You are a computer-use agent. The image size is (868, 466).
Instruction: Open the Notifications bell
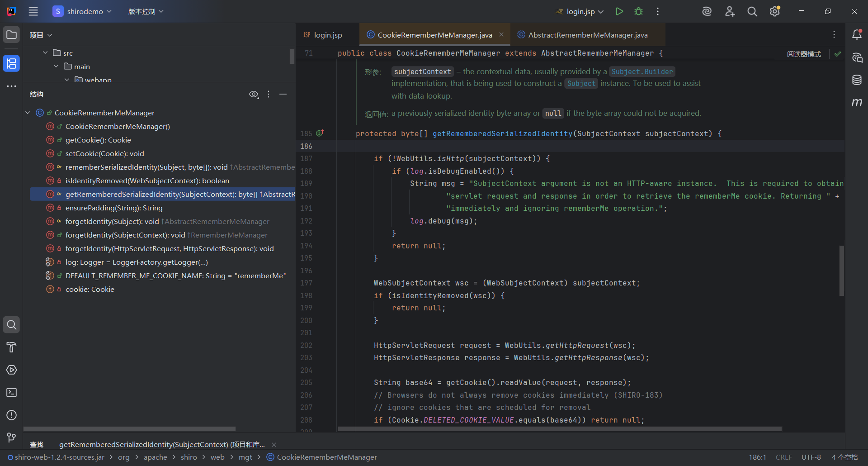[x=857, y=35]
